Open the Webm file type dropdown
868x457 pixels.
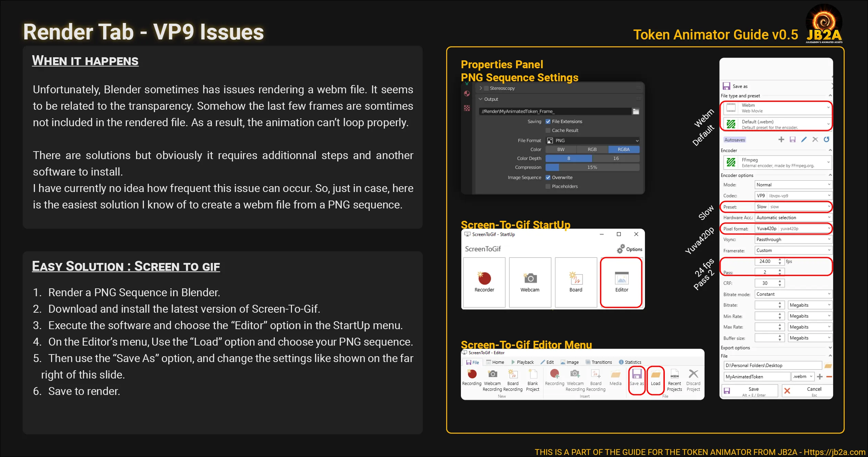coord(777,108)
